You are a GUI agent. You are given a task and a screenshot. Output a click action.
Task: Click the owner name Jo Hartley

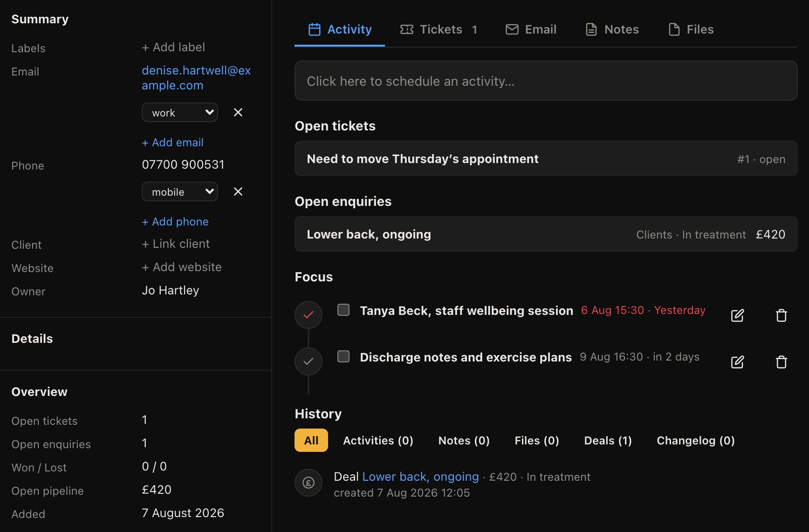(x=171, y=290)
